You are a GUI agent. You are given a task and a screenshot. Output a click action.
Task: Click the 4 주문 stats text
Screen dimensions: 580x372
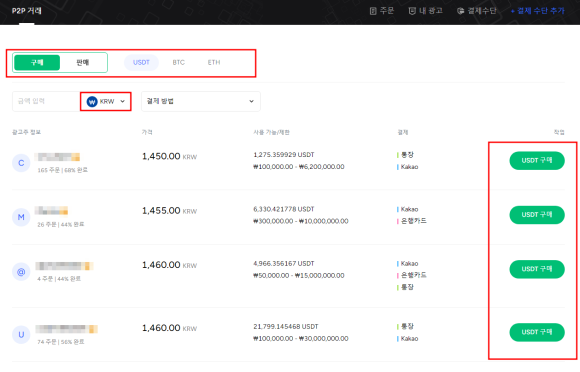click(x=59, y=279)
